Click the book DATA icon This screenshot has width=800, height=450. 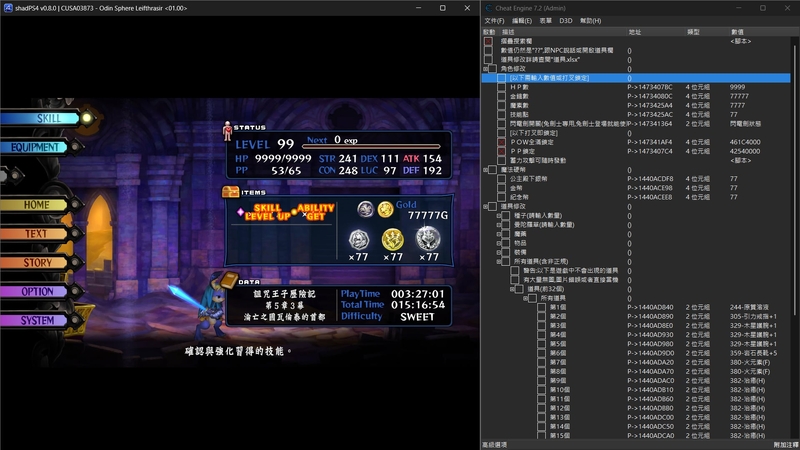tap(229, 280)
